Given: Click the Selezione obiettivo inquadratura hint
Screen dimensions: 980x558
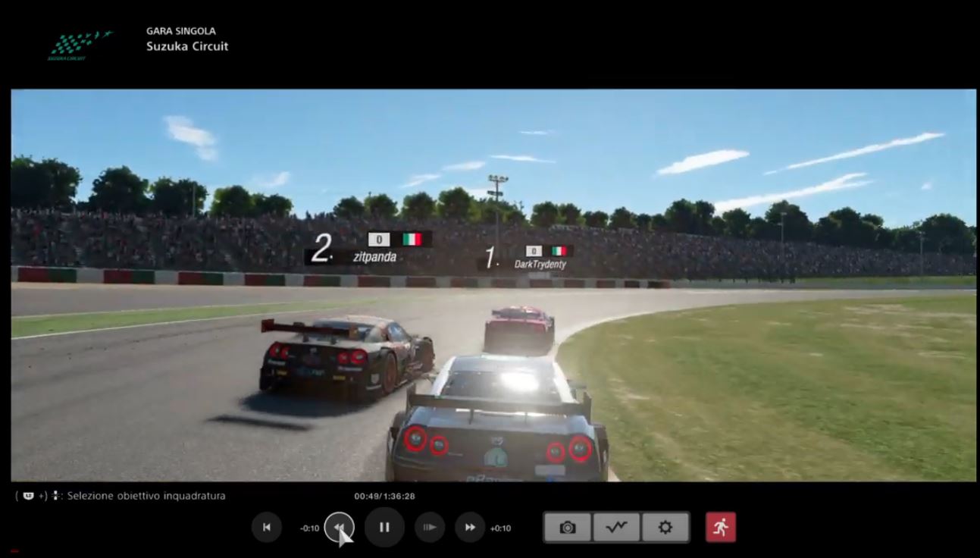Looking at the screenshot, I should click(x=146, y=496).
